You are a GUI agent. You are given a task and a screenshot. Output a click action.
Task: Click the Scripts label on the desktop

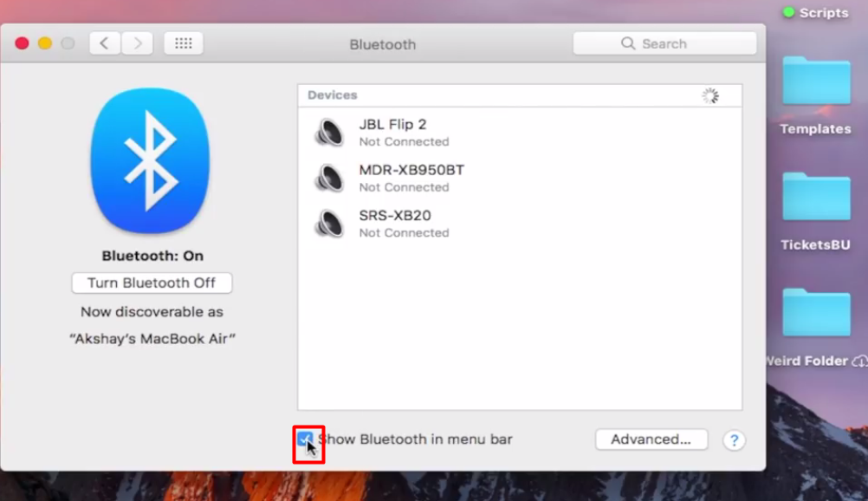click(824, 13)
